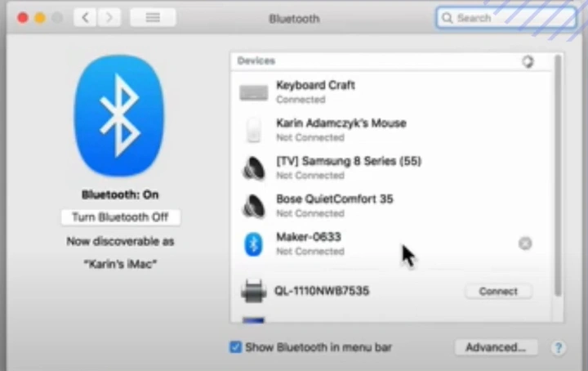Click the yellow minimize window button
588x371 pixels.
click(x=40, y=18)
